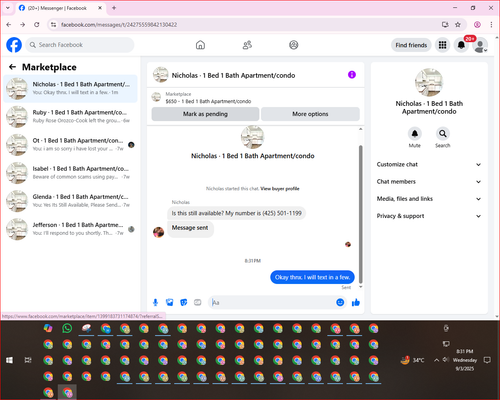Image resolution: width=500 pixels, height=400 pixels.
Task: Open the purple conversation information icon
Action: 352,75
